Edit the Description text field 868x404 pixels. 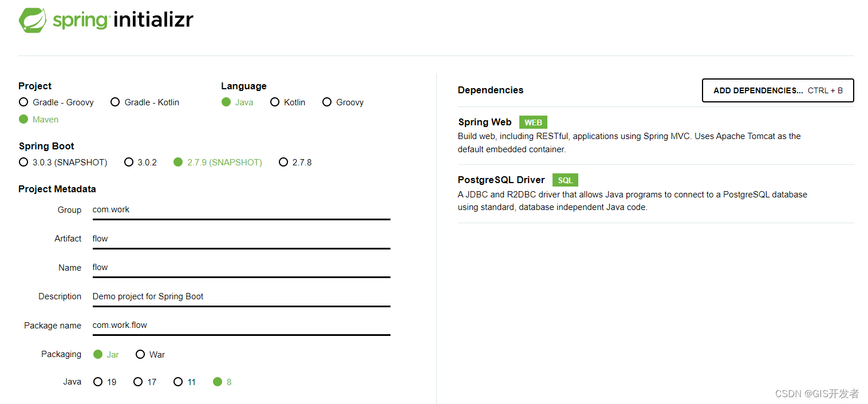[x=240, y=296]
